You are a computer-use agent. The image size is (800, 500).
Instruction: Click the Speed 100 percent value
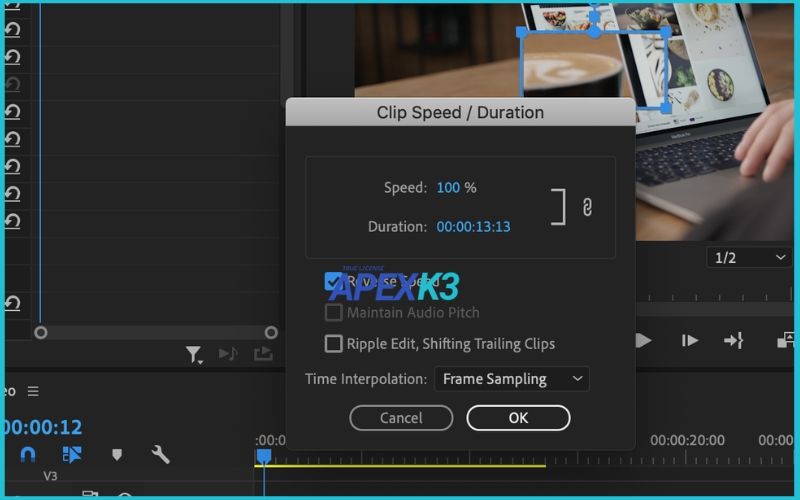point(448,188)
